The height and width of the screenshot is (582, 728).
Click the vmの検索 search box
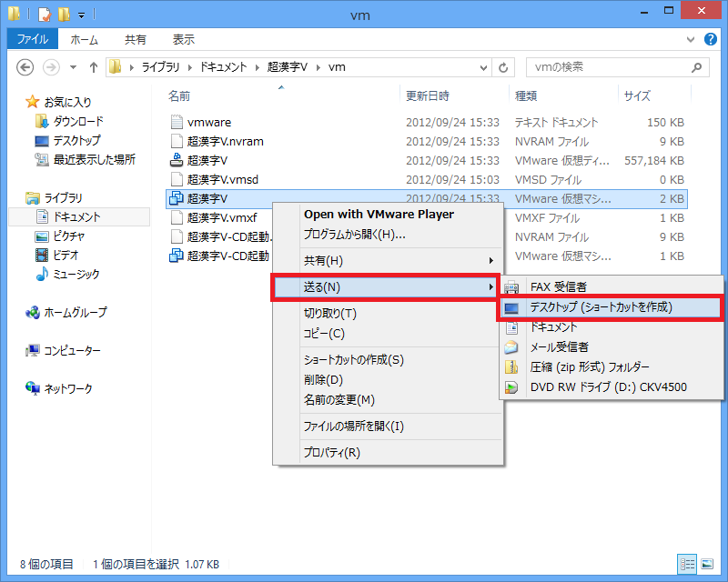click(x=608, y=67)
